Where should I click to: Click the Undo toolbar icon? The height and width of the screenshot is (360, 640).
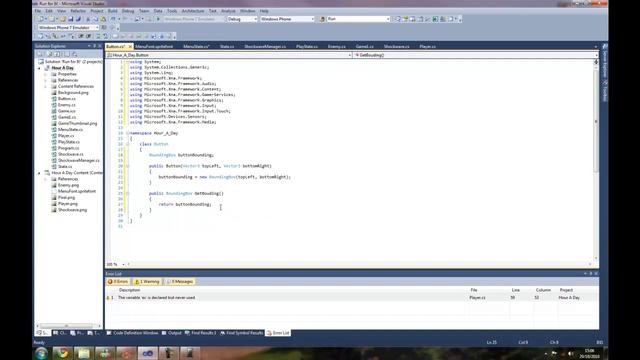(113, 19)
